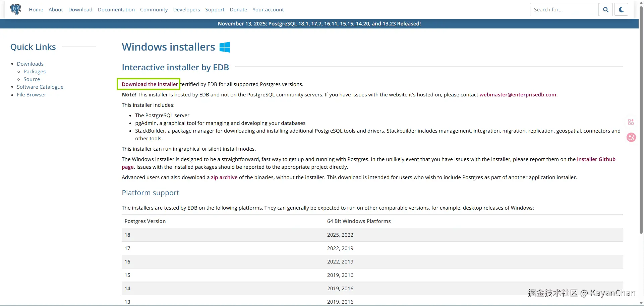The width and height of the screenshot is (644, 306).
Task: Open Downloads in Quick Links
Action: [30, 64]
